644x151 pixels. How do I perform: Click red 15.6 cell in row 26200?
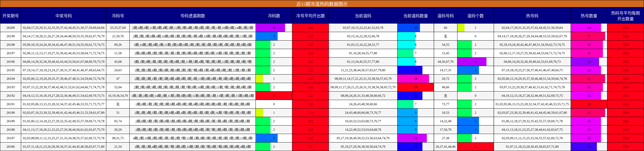pos(626,28)
